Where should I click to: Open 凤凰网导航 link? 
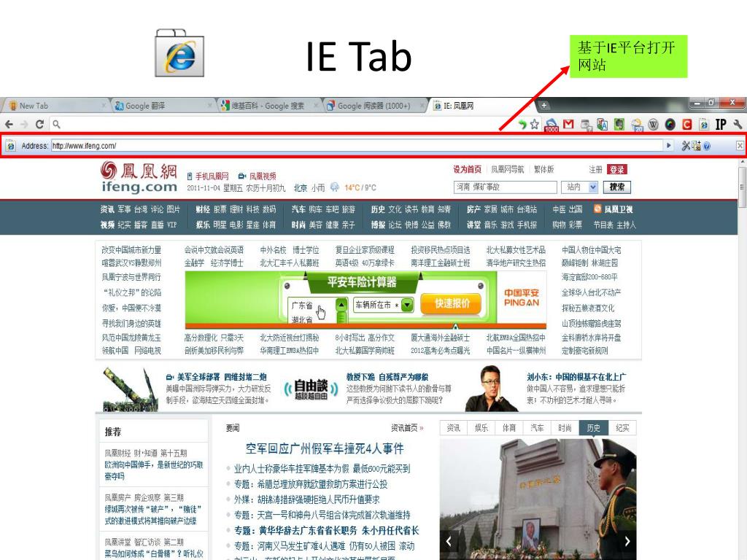click(508, 169)
